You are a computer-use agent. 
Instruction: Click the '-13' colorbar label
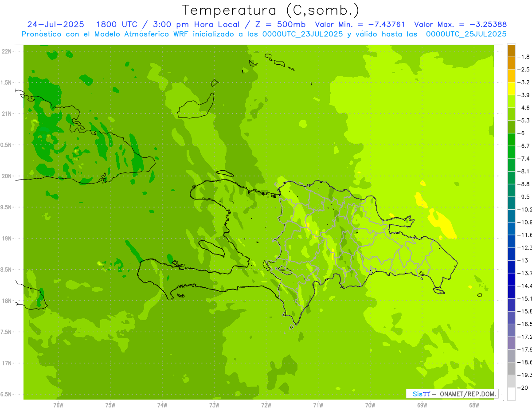tap(523, 261)
